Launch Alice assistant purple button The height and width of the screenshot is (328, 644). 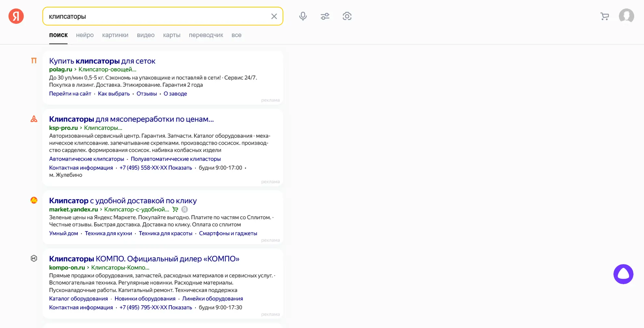[623, 274]
